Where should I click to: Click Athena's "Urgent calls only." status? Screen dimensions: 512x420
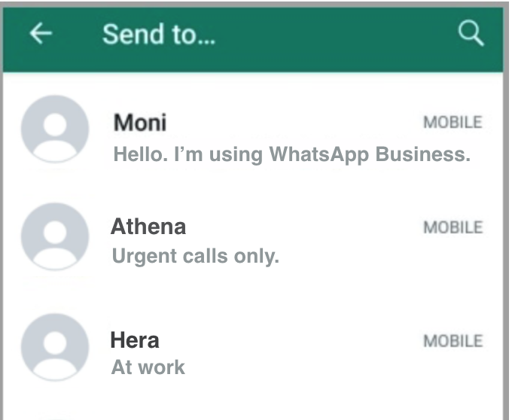[195, 257]
